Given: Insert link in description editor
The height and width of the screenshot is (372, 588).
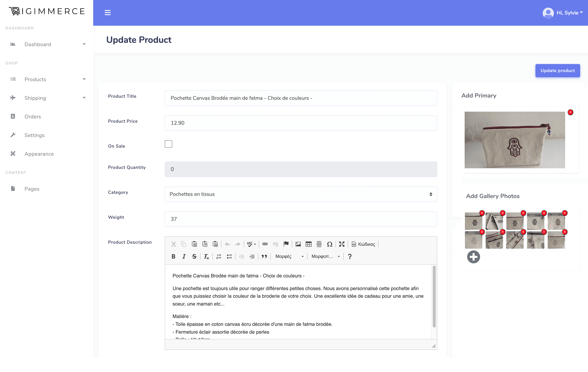Looking at the screenshot, I should point(265,244).
